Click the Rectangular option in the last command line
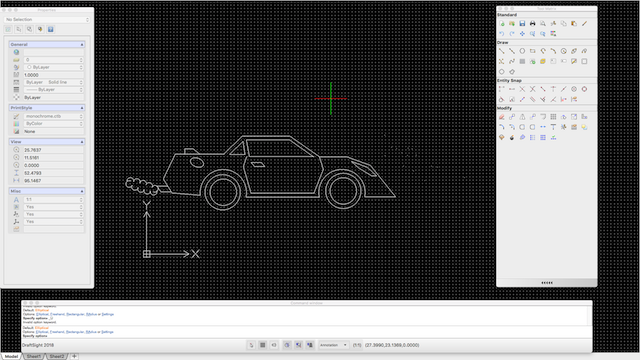The height and width of the screenshot is (360, 640). point(75,332)
